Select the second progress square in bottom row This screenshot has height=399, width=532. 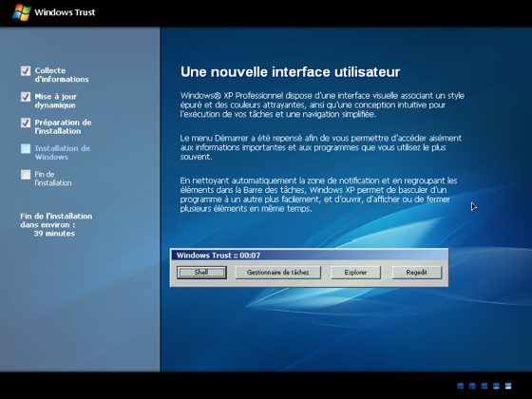(472, 386)
